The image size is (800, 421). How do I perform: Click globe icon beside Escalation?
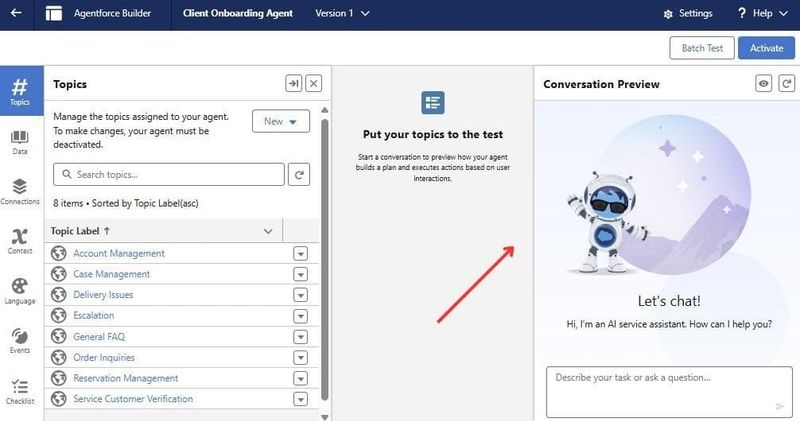(x=59, y=316)
